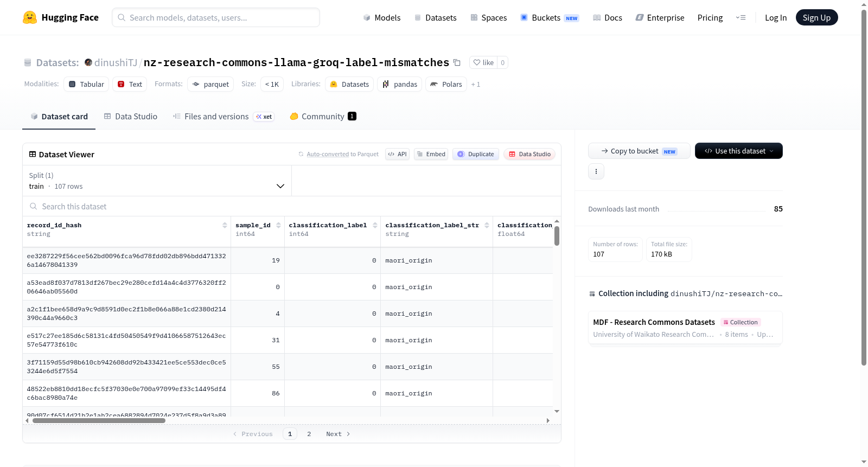Click sample_id cell showing 86
868x467 pixels.
[x=258, y=393]
